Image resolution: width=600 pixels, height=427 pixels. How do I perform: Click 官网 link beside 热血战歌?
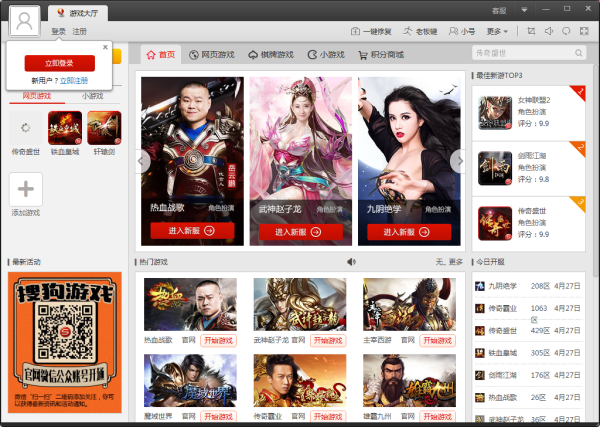click(189, 340)
